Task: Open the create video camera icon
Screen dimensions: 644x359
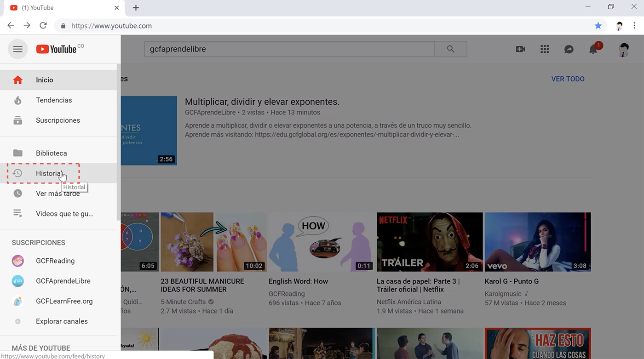Action: [x=520, y=49]
